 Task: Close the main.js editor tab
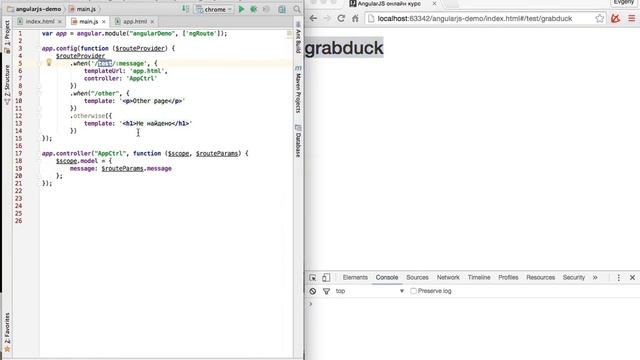tap(104, 22)
